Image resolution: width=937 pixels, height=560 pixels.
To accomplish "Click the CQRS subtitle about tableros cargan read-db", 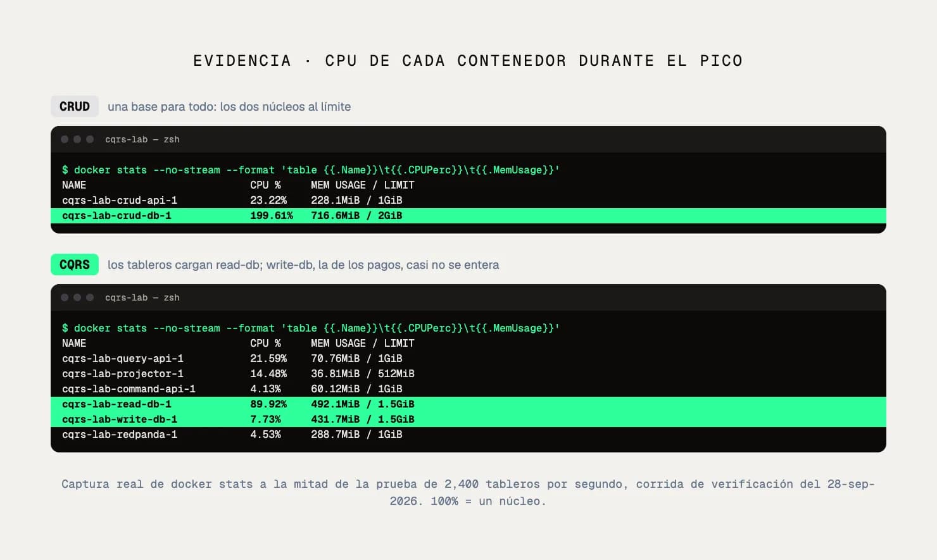I will tap(303, 264).
